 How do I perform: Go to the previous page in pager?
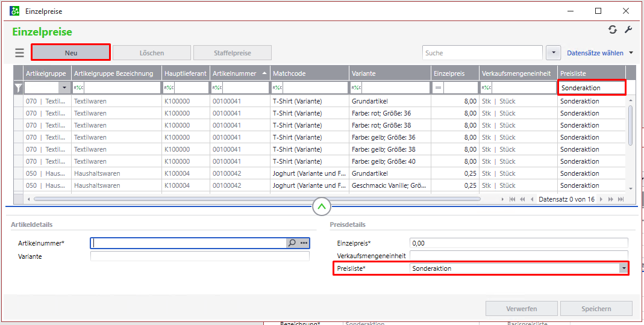(x=522, y=199)
